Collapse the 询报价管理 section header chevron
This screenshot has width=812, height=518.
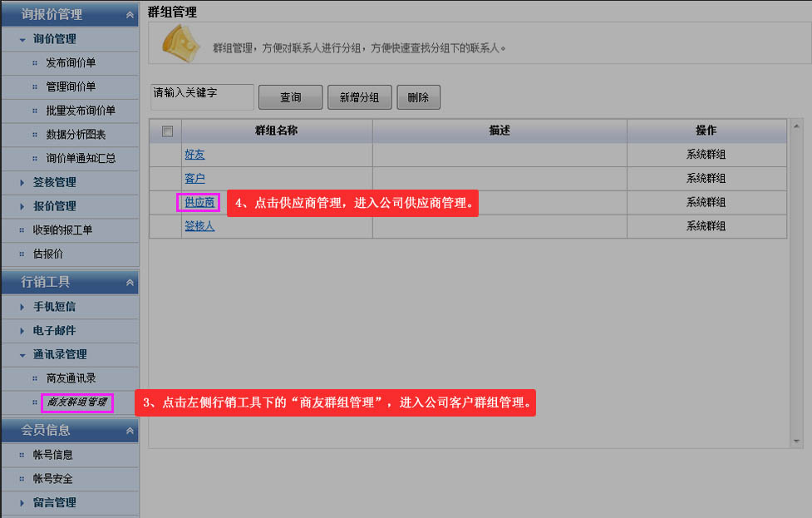[129, 15]
